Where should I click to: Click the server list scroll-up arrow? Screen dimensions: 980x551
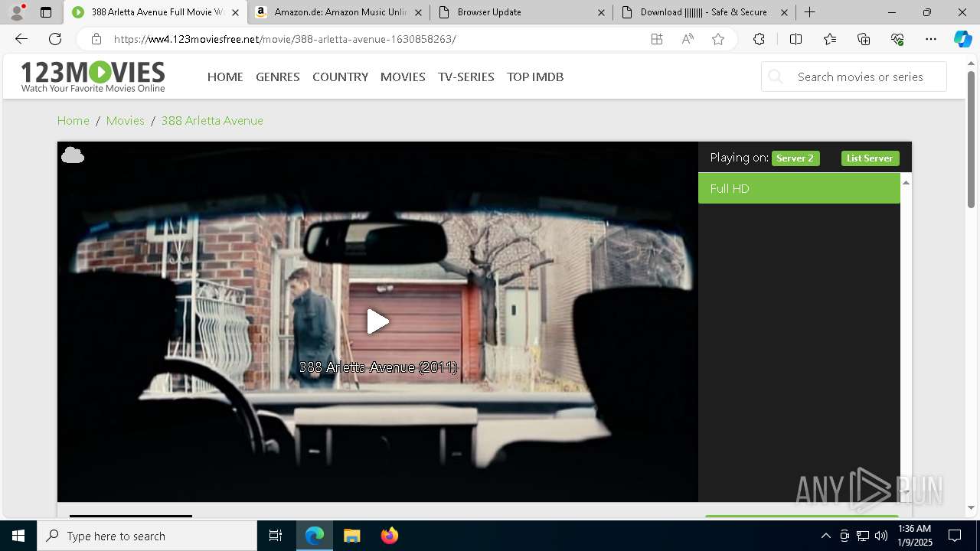[906, 182]
